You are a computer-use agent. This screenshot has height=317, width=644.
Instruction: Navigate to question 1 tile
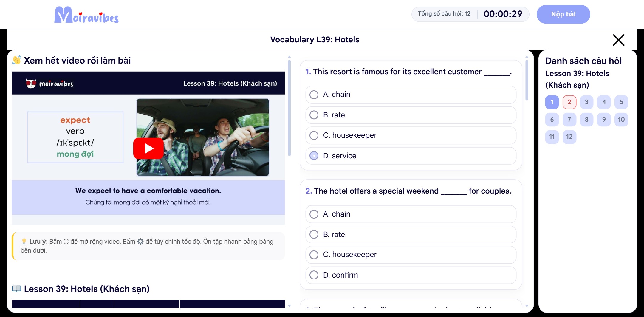552,102
